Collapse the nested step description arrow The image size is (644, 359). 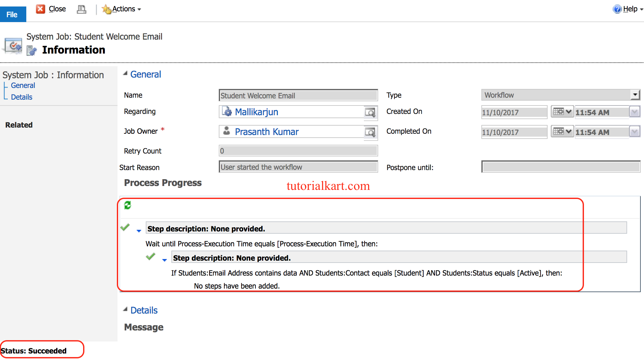click(x=165, y=260)
